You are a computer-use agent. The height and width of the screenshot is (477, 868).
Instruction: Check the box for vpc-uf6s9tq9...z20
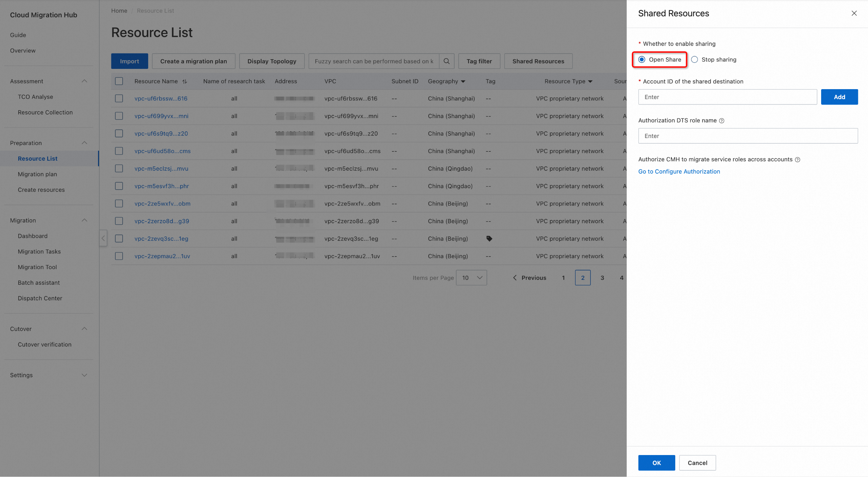119,134
